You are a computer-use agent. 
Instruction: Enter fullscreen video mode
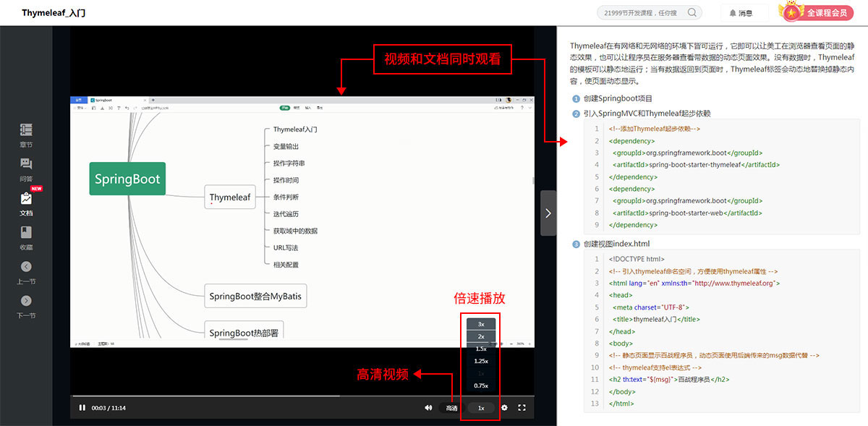coord(522,408)
